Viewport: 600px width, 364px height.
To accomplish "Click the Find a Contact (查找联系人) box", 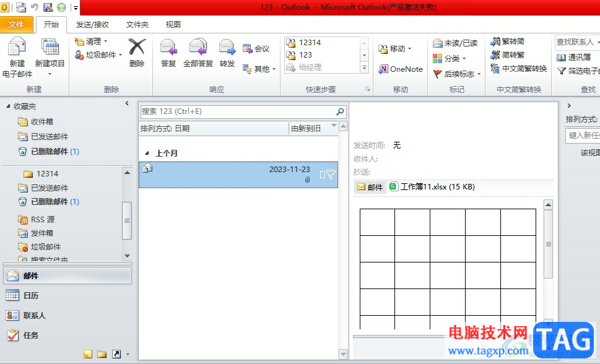I will click(577, 42).
